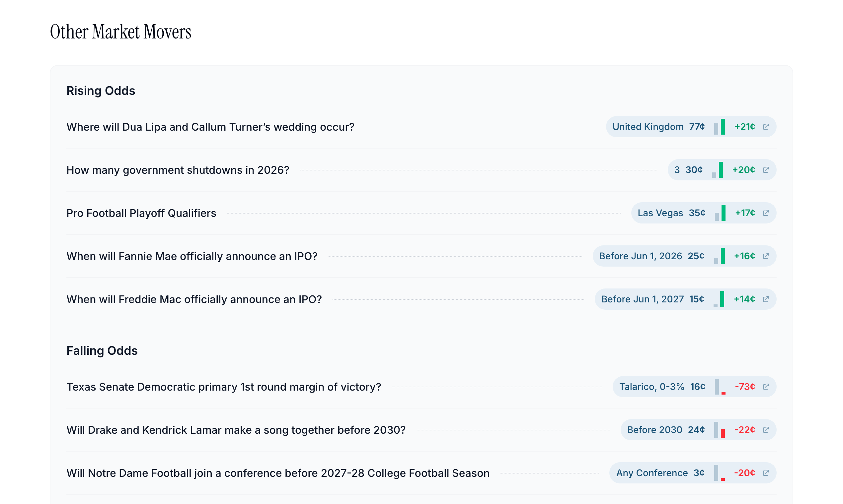Open Freddie Mac IPO announcement market
This screenshot has height=504, width=843.
coord(194,299)
